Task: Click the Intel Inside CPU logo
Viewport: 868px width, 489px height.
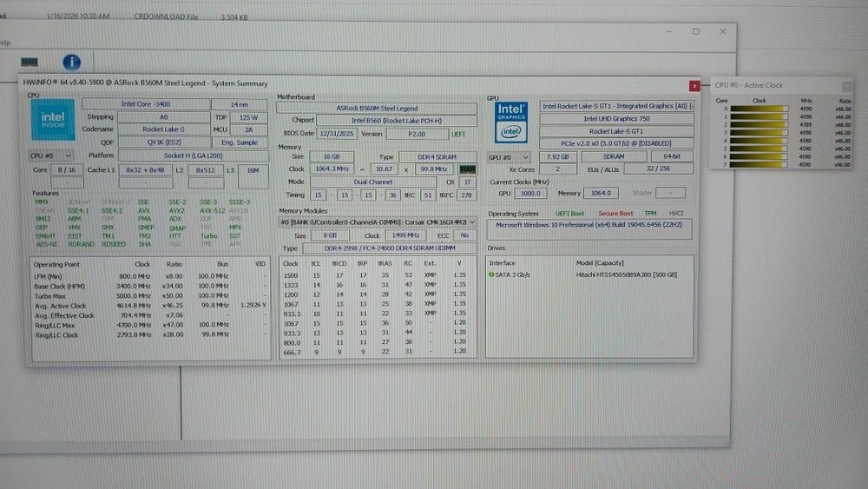Action: tap(53, 120)
